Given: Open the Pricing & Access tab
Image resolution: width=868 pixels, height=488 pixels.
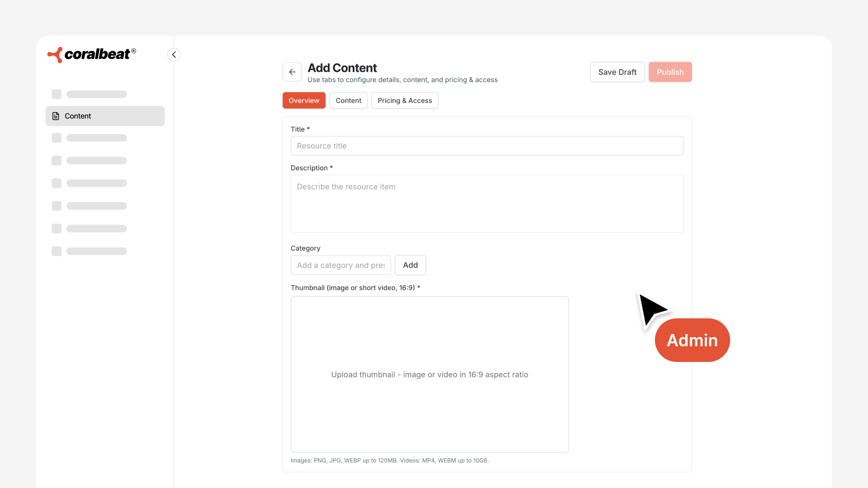Looking at the screenshot, I should pyautogui.click(x=405, y=100).
